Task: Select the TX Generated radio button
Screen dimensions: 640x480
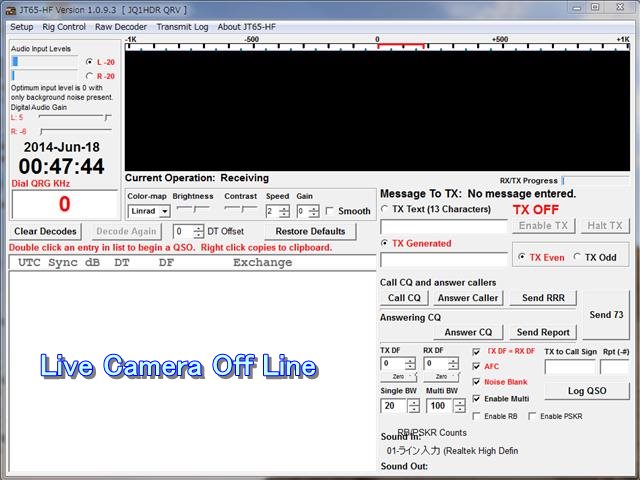Action: coord(384,243)
